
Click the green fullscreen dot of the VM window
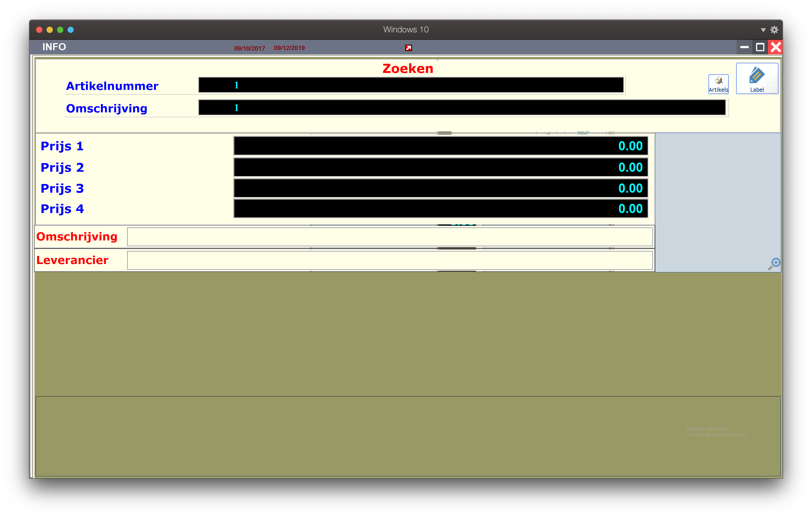click(60, 30)
